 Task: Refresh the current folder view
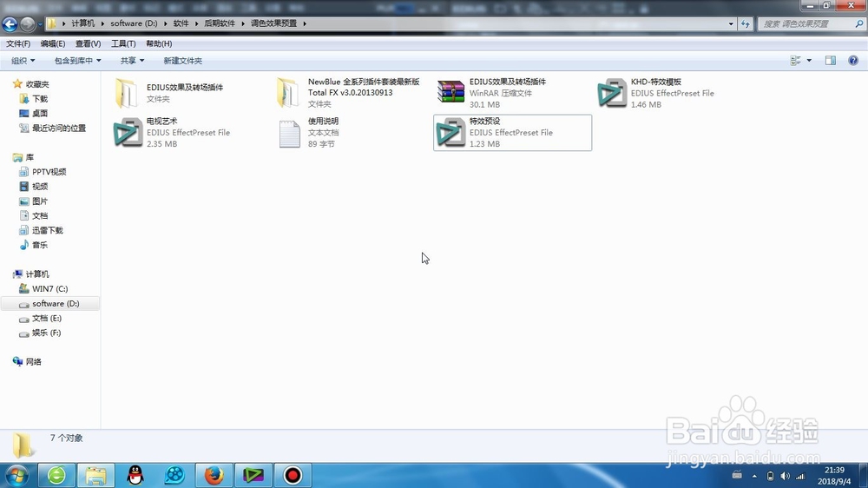tap(745, 23)
